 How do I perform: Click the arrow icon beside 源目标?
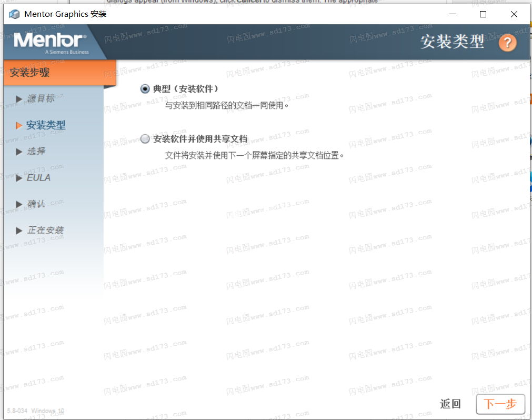19,99
